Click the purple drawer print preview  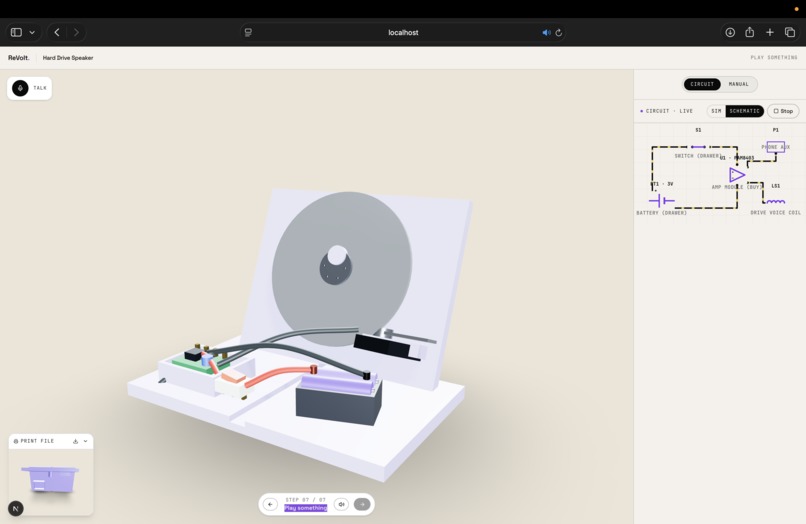pyautogui.click(x=50, y=479)
